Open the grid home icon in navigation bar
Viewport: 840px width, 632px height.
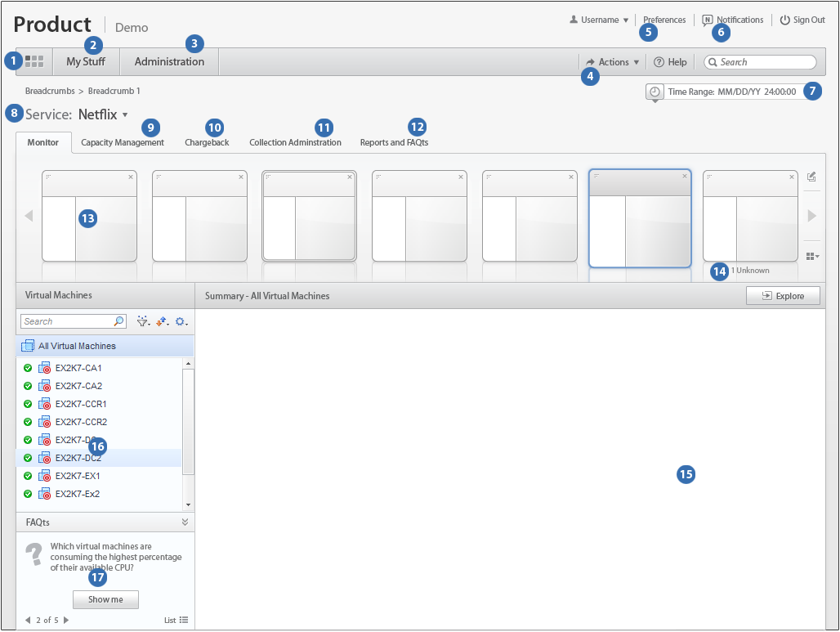34,61
